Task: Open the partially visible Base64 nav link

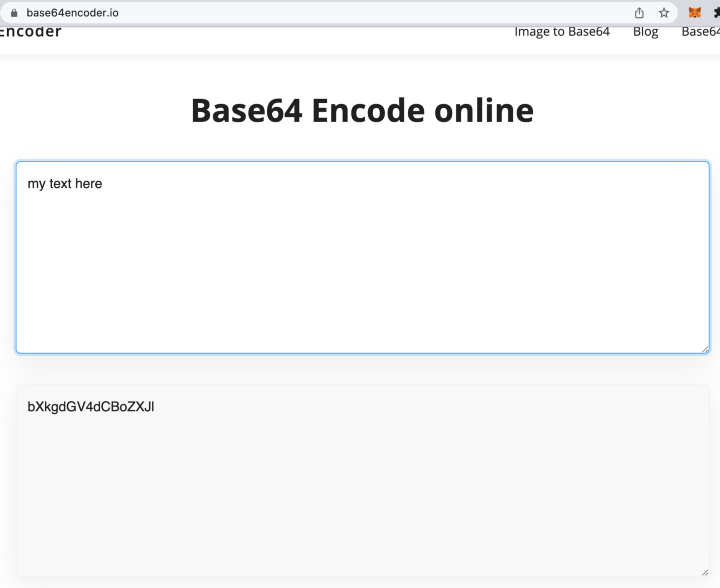Action: (x=701, y=31)
